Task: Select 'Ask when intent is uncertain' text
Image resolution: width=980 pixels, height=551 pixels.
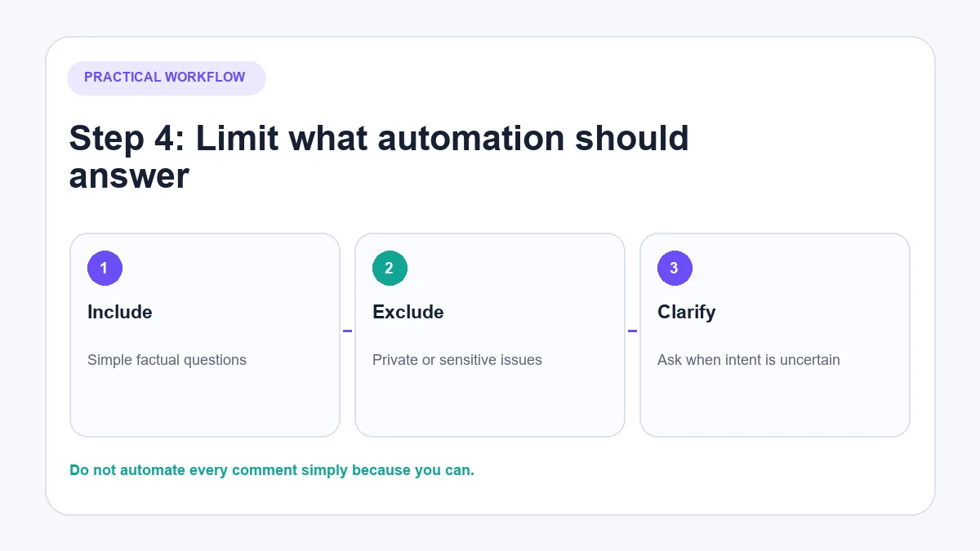Action: tap(749, 360)
